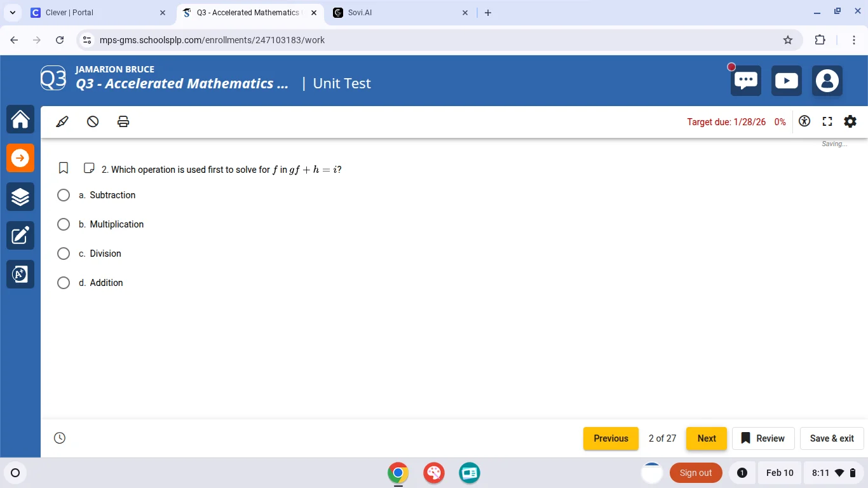Select the A+ grades icon in sidebar

click(20, 274)
